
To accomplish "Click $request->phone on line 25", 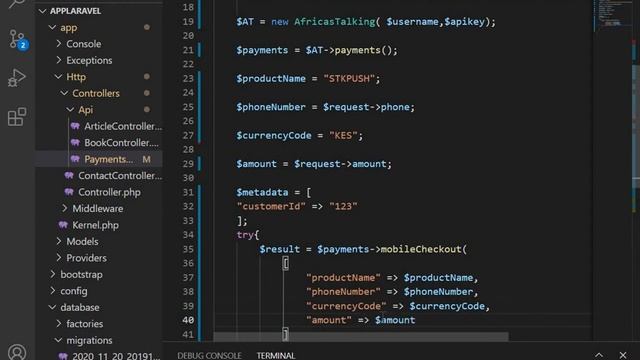I will click(x=366, y=107).
